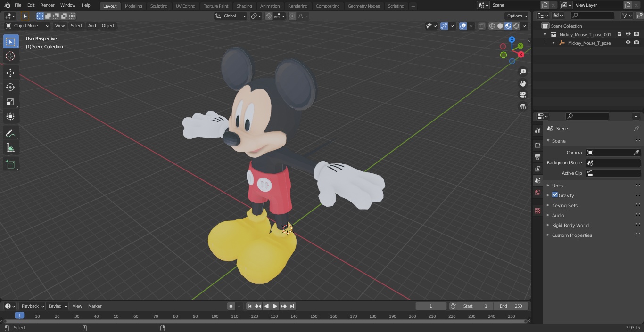Hide Mickey_Mouse_T_pose_001 collection with eye icon
Screen dimensions: 644x332
628,34
